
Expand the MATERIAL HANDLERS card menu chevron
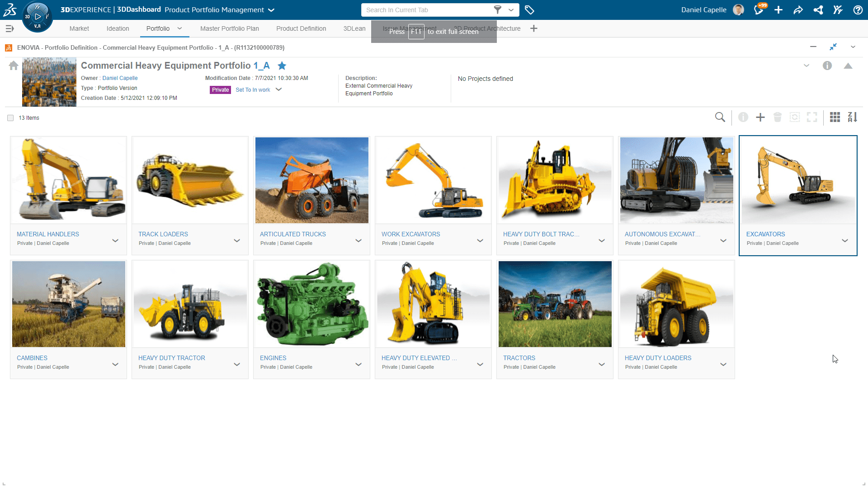[x=115, y=240]
